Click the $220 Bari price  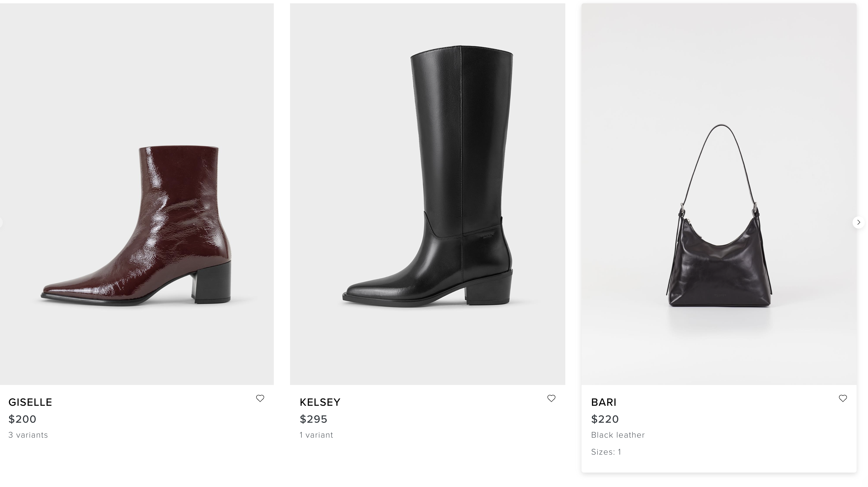click(x=605, y=419)
